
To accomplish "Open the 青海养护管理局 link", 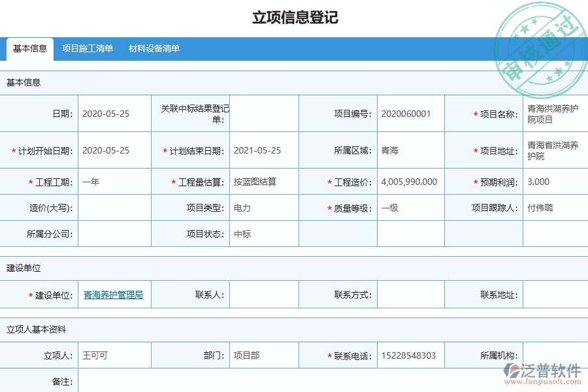I will (112, 295).
